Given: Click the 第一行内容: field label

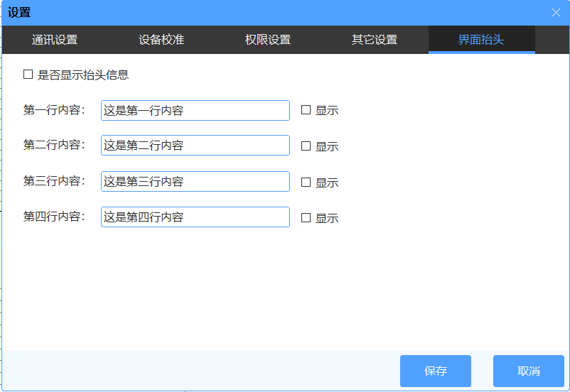Looking at the screenshot, I should 54,110.
